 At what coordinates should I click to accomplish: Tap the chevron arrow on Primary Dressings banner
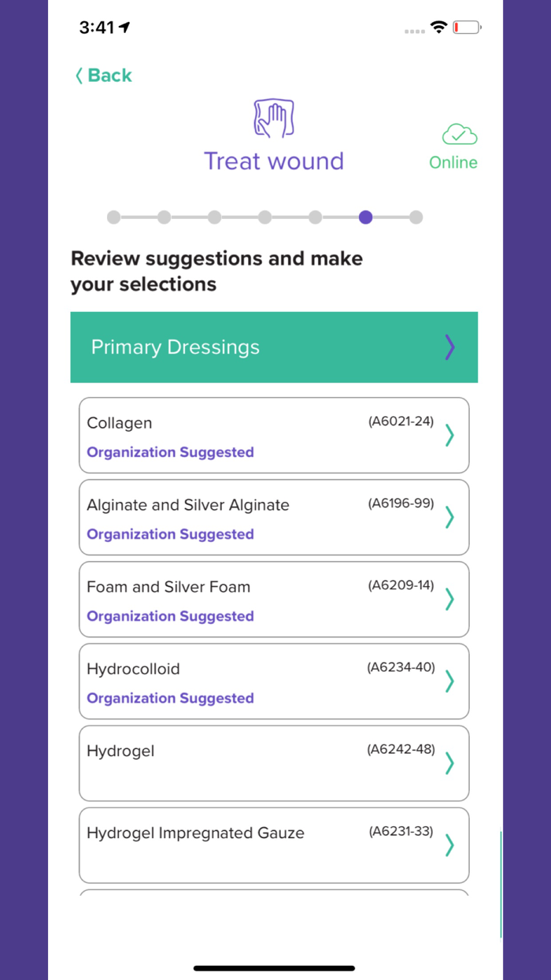[x=449, y=347]
